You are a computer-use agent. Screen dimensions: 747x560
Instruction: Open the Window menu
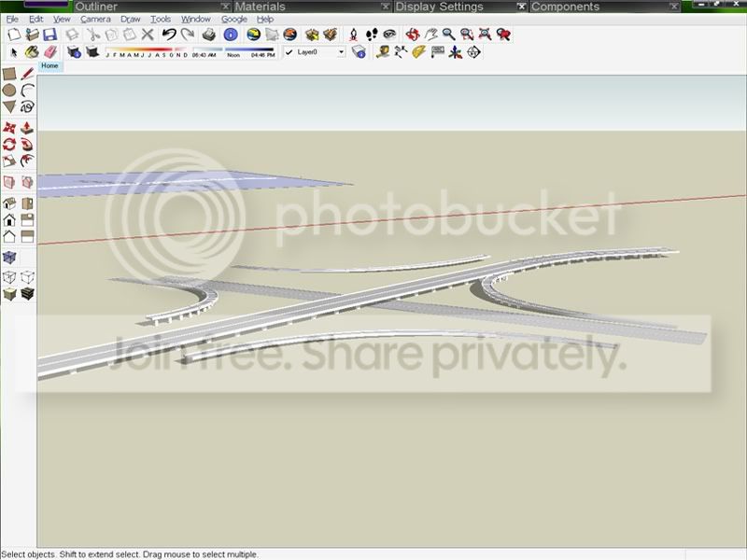(196, 19)
